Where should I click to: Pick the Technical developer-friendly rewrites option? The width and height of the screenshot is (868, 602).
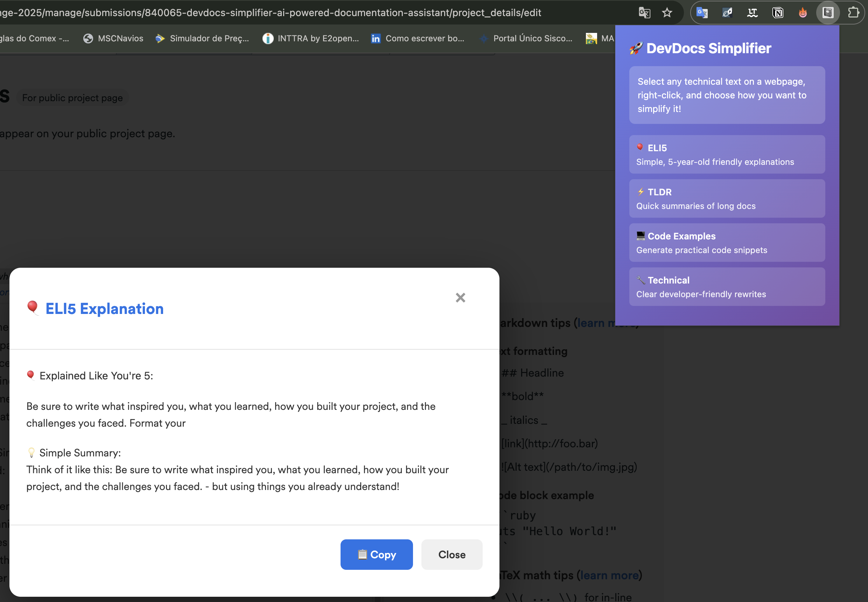point(727,287)
